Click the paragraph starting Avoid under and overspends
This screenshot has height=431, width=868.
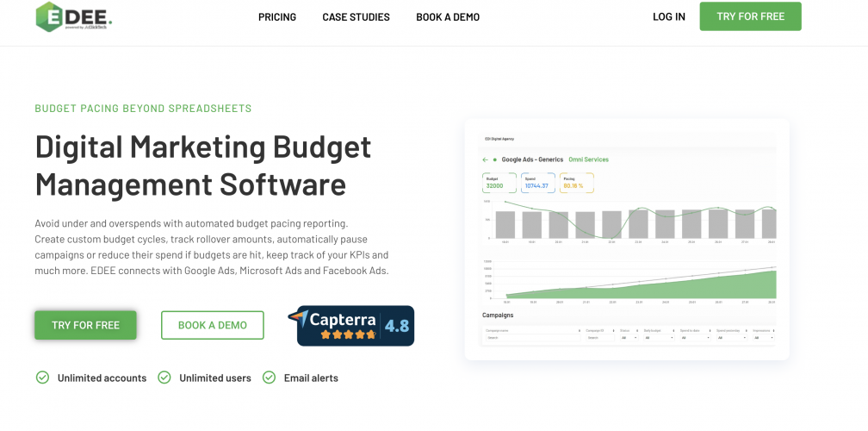212,247
